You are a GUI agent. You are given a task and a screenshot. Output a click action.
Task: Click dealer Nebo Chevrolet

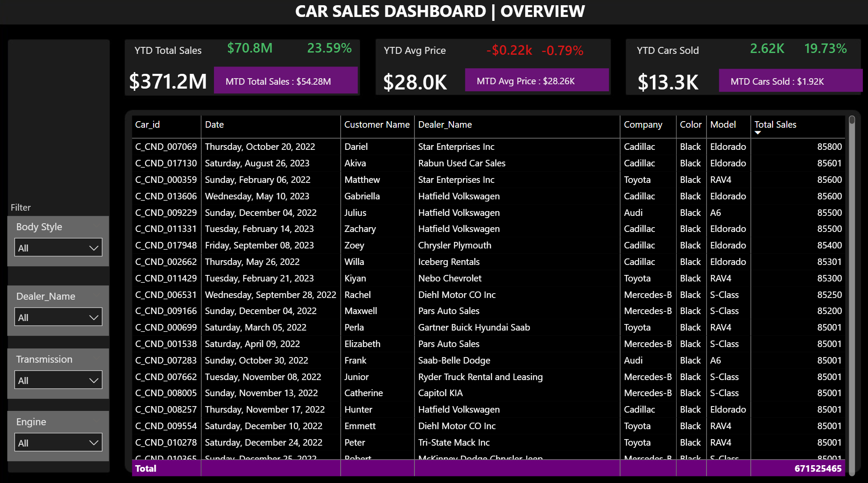tap(450, 278)
